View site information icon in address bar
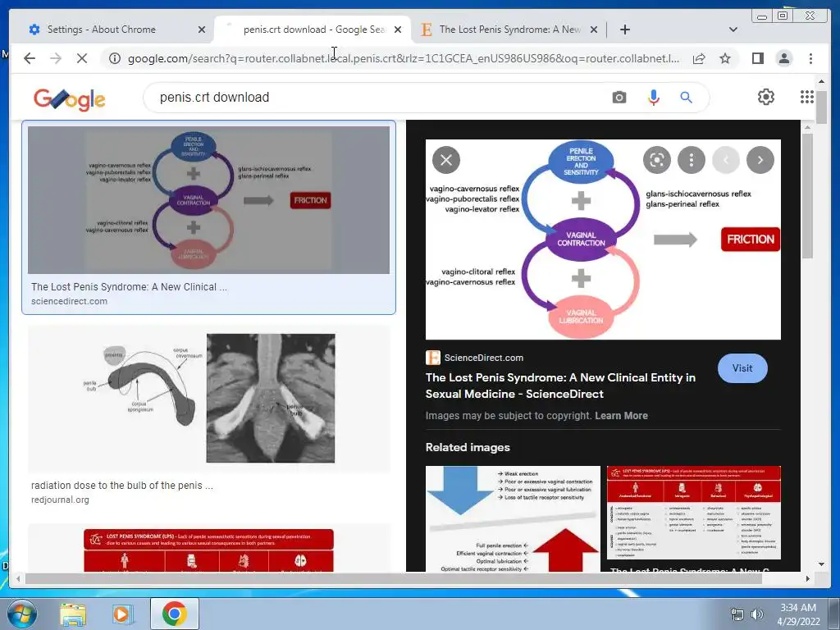The height and width of the screenshot is (630, 840). tap(115, 58)
